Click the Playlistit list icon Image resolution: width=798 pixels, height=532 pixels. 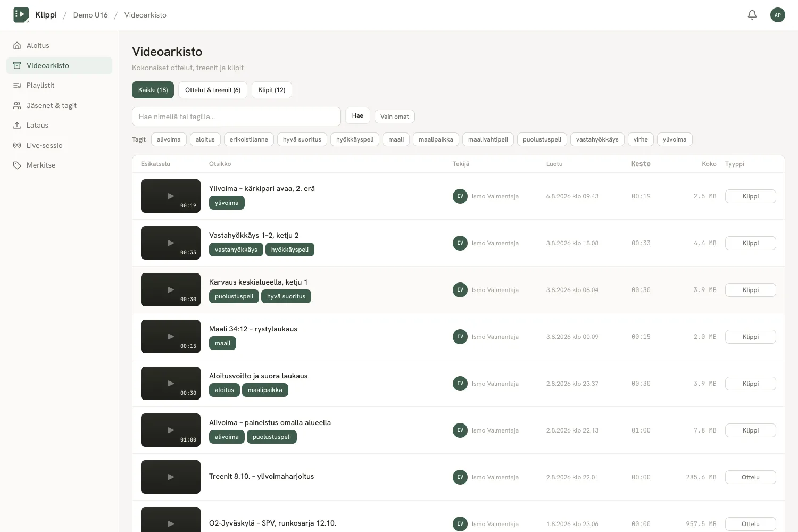17,86
